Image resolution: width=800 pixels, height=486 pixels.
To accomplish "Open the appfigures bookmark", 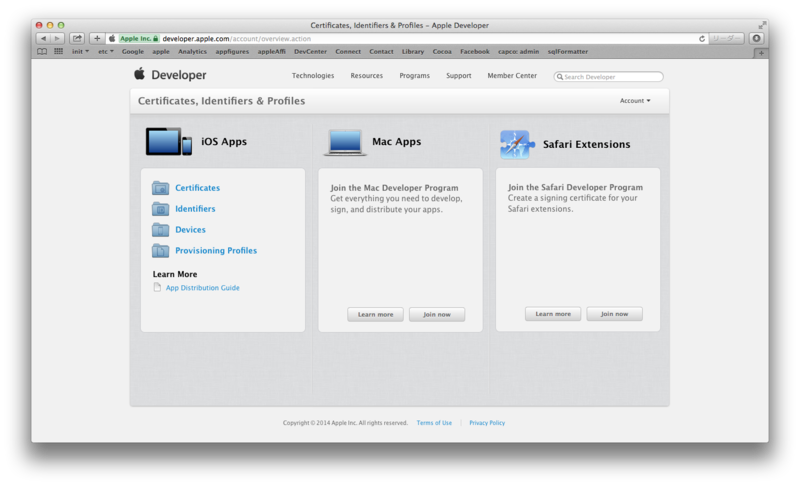I will tap(232, 52).
